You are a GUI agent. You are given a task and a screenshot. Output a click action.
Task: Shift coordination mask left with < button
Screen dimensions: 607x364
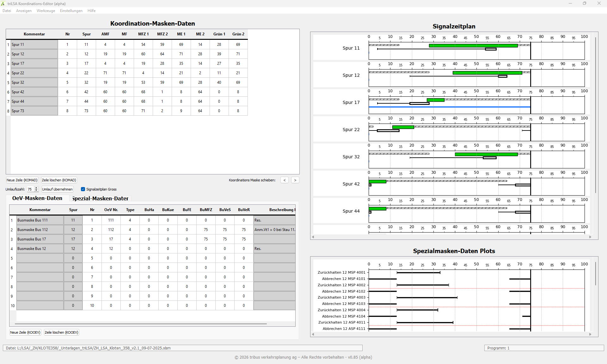tap(284, 180)
